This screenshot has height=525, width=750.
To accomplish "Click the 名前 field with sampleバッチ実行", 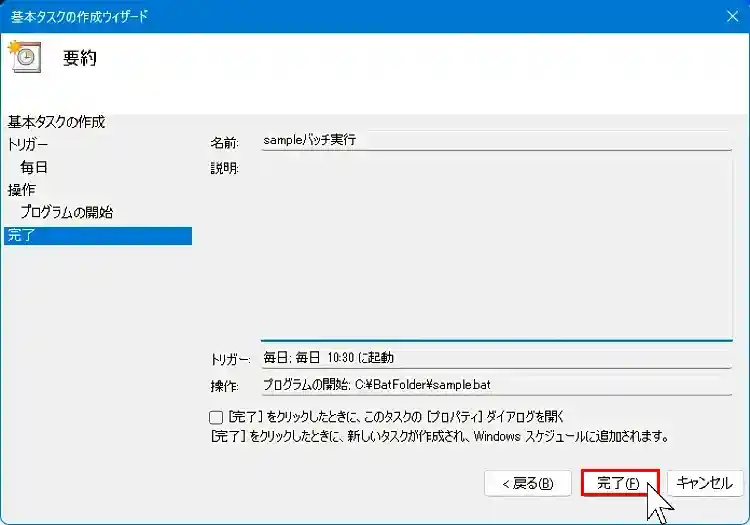I will tap(496, 141).
